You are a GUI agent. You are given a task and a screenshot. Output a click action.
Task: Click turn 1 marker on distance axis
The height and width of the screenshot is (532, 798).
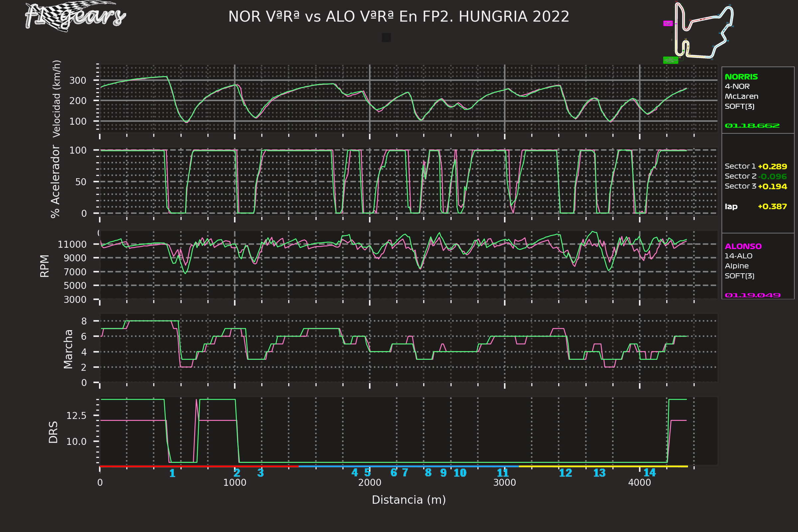(x=172, y=473)
